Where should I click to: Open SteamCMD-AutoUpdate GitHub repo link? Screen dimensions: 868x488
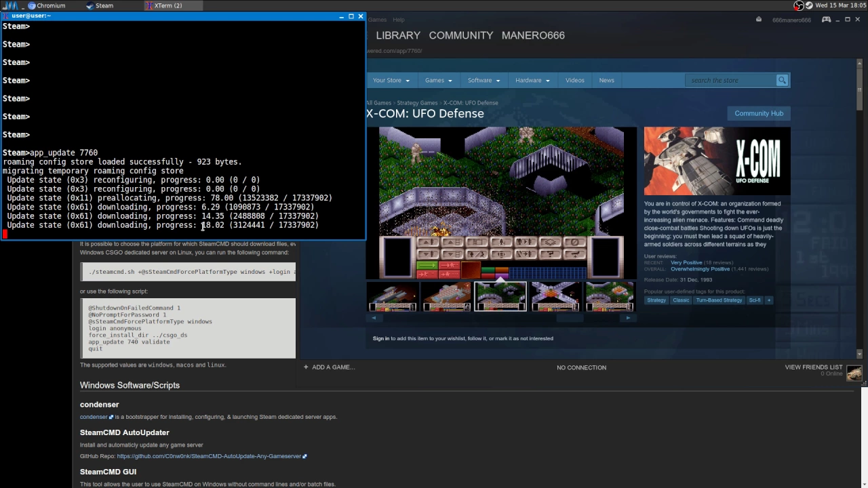coord(209,456)
